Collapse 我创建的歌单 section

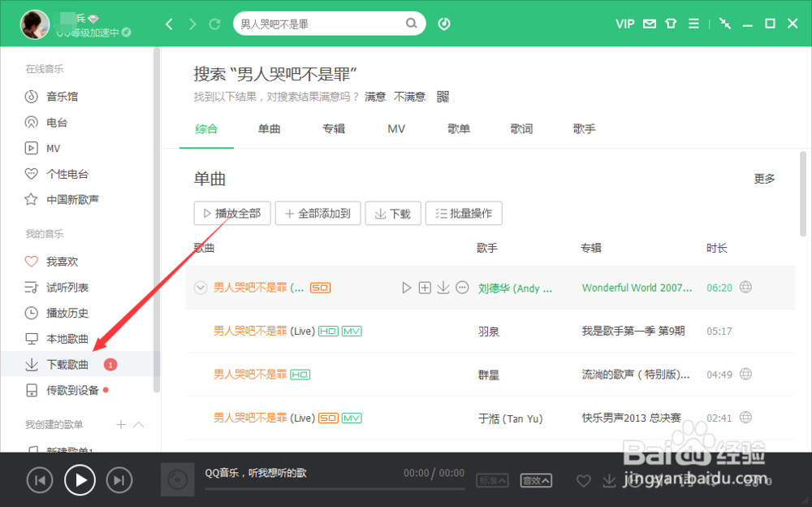pyautogui.click(x=139, y=425)
